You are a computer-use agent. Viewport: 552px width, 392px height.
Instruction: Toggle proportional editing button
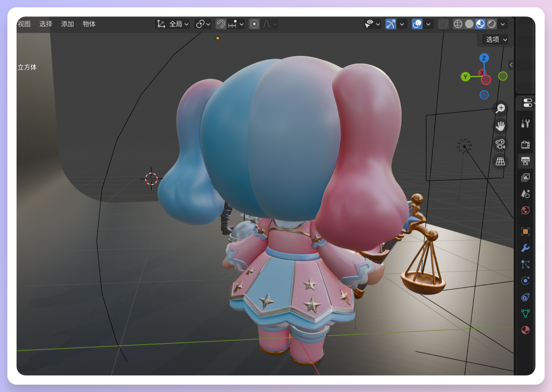click(x=254, y=24)
